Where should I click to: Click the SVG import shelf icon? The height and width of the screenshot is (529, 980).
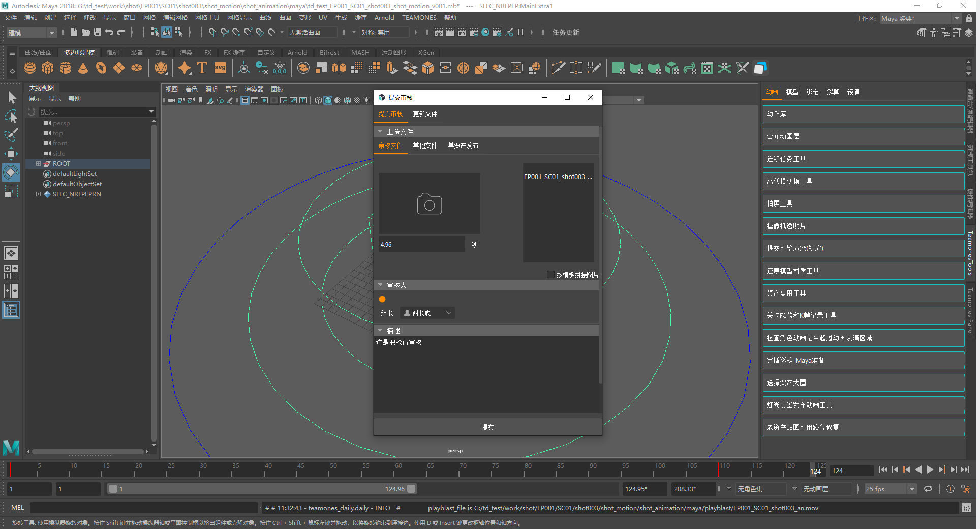[x=220, y=68]
